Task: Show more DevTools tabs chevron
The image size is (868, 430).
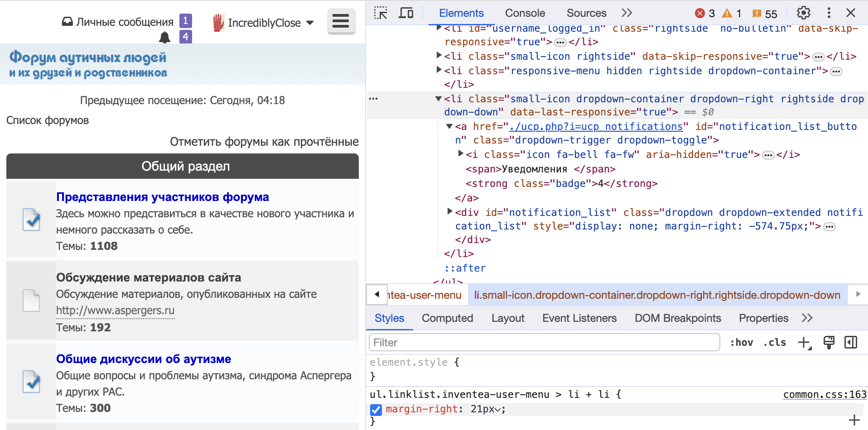Action: point(627,13)
